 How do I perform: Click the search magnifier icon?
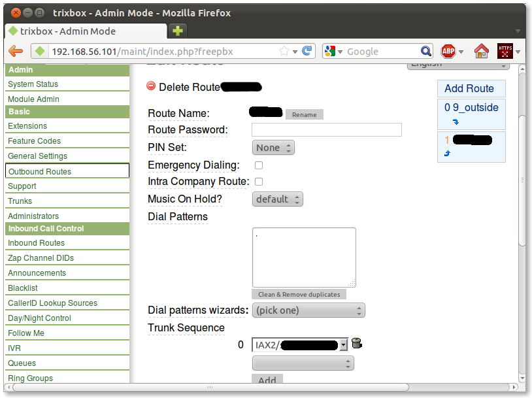pyautogui.click(x=426, y=51)
